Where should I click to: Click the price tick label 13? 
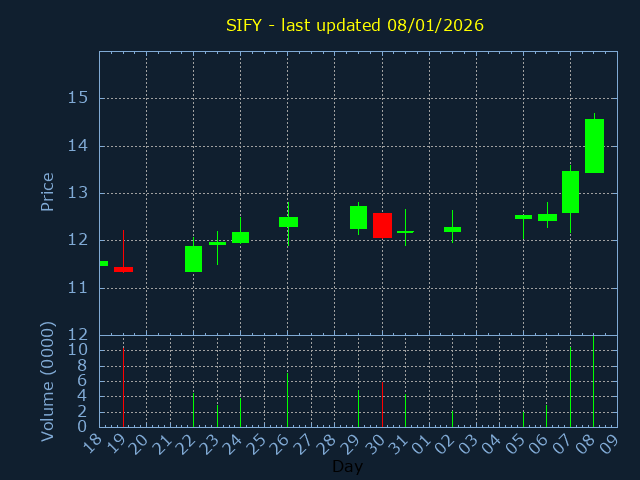(78, 193)
